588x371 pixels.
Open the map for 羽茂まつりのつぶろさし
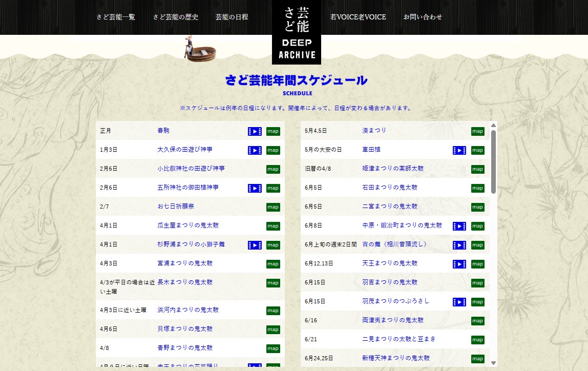pos(477,302)
